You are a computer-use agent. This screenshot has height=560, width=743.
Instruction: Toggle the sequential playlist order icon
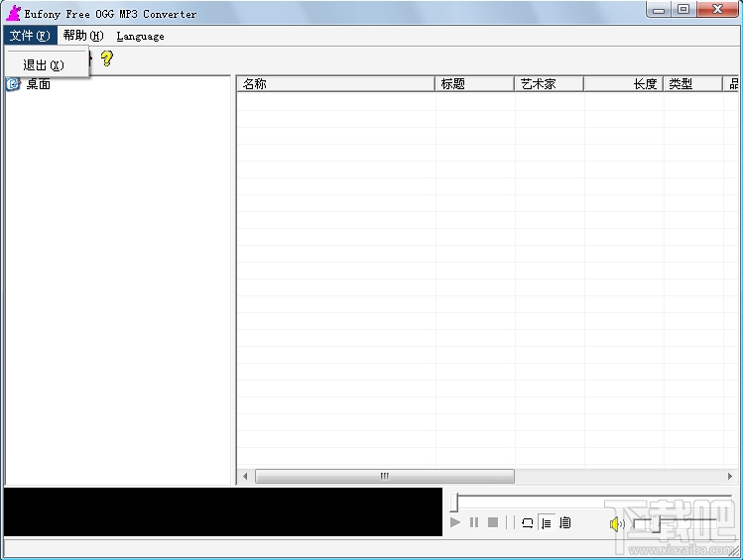click(x=547, y=522)
